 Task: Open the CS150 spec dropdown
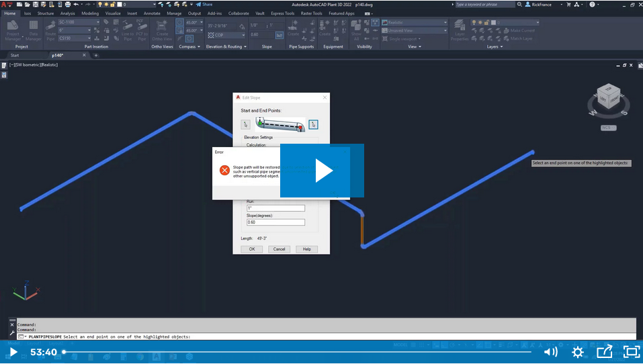click(75, 38)
